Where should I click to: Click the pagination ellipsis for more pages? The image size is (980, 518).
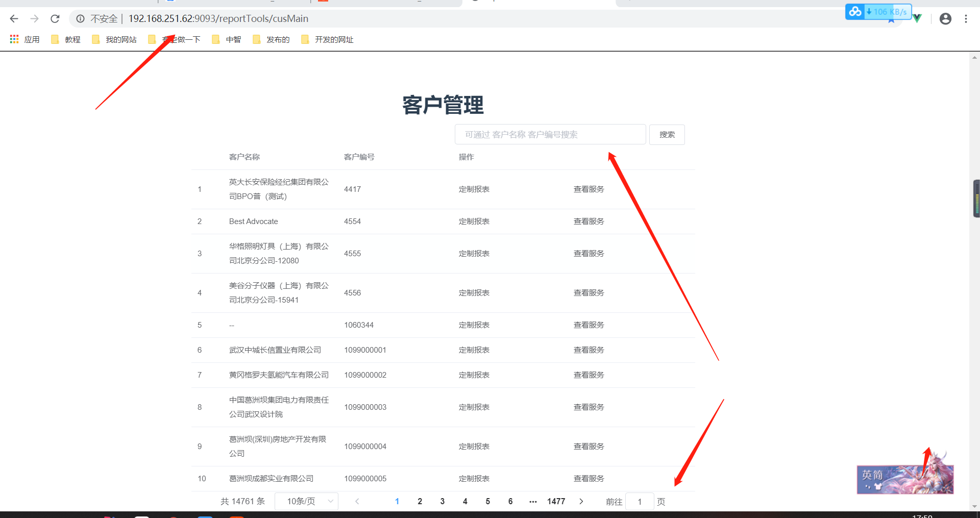[533, 502]
